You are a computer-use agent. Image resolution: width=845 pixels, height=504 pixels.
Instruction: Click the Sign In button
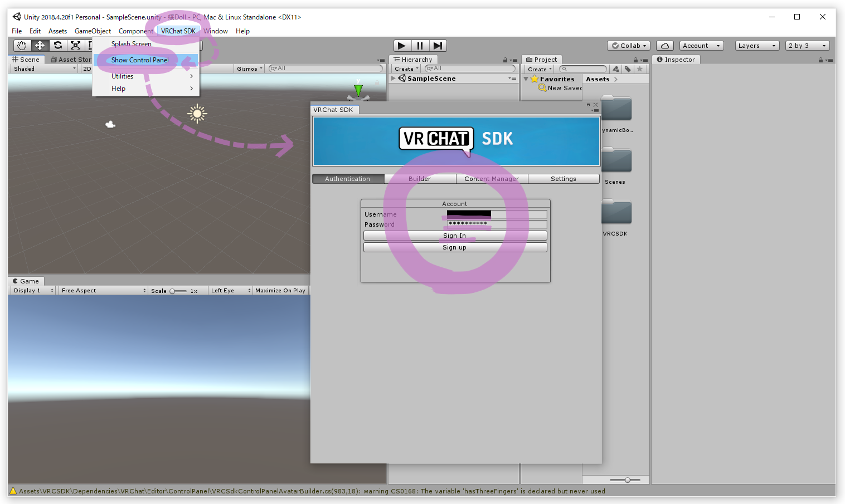[x=455, y=236]
